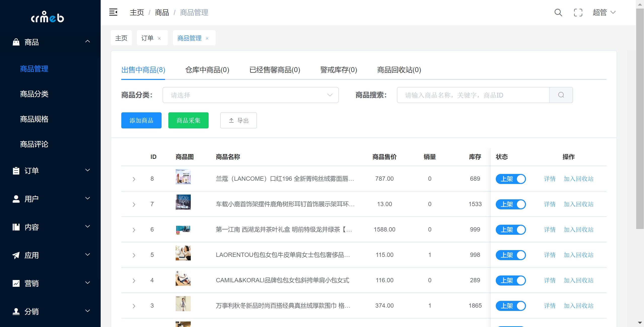Expand row details for product ID 8
The image size is (644, 327).
click(134, 179)
